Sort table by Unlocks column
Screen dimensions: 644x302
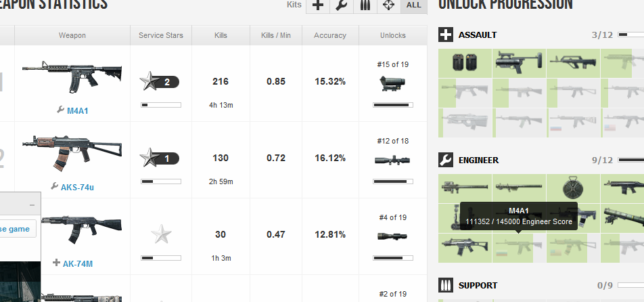pyautogui.click(x=393, y=35)
